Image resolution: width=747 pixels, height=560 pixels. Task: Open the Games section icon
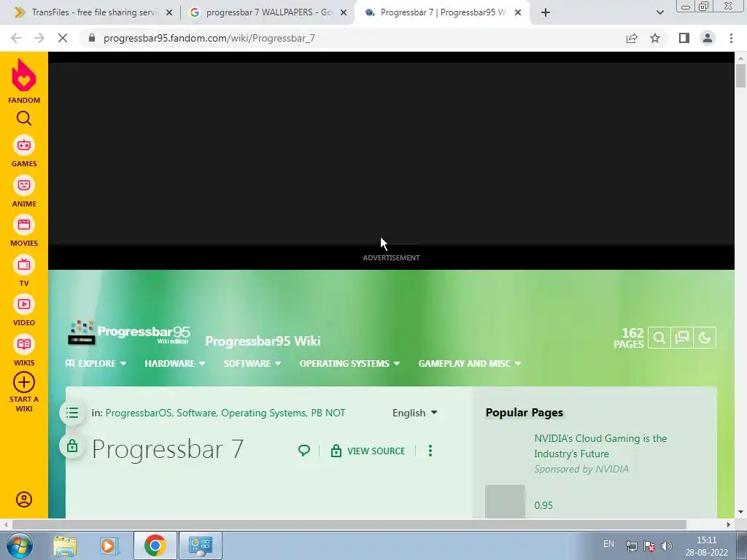tap(24, 145)
